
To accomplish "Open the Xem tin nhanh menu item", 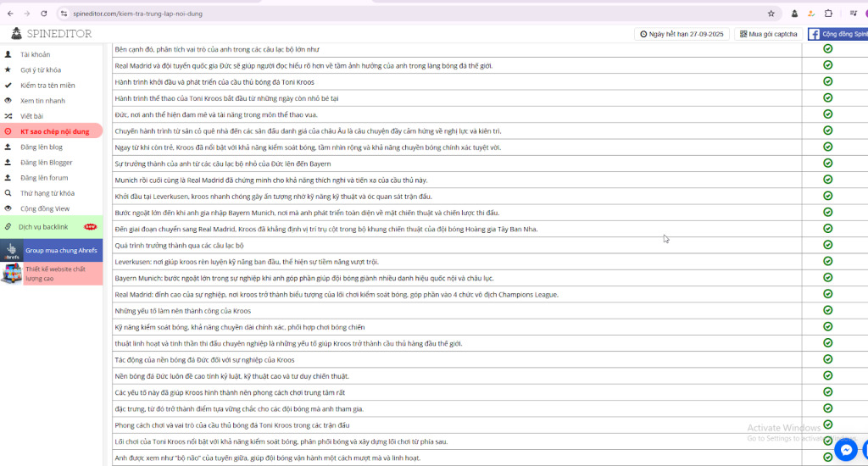I will pos(42,100).
